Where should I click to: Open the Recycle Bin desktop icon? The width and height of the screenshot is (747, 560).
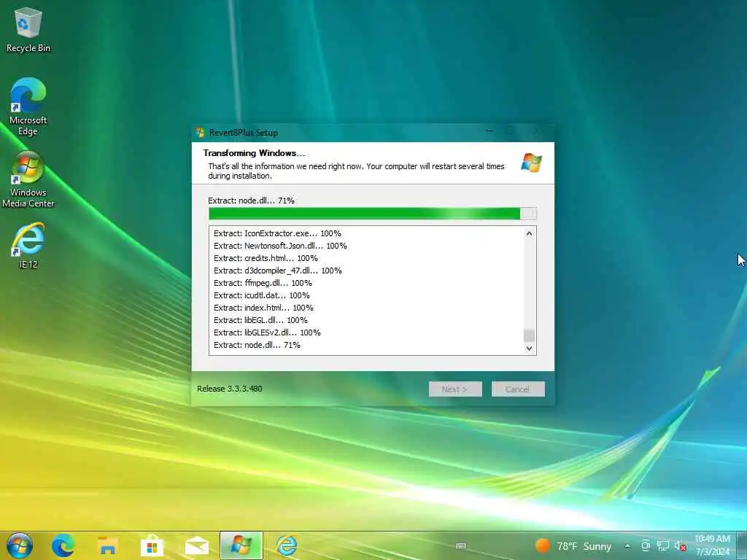pyautogui.click(x=28, y=30)
